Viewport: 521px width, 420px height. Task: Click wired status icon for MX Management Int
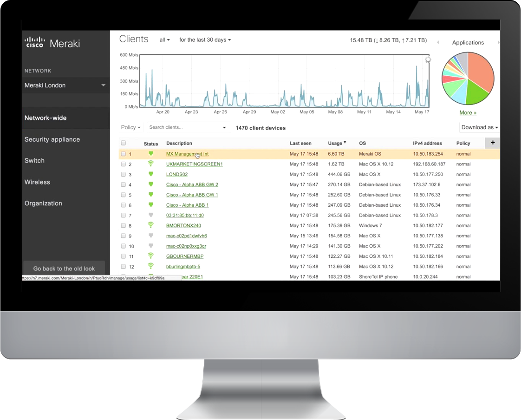[151, 154]
